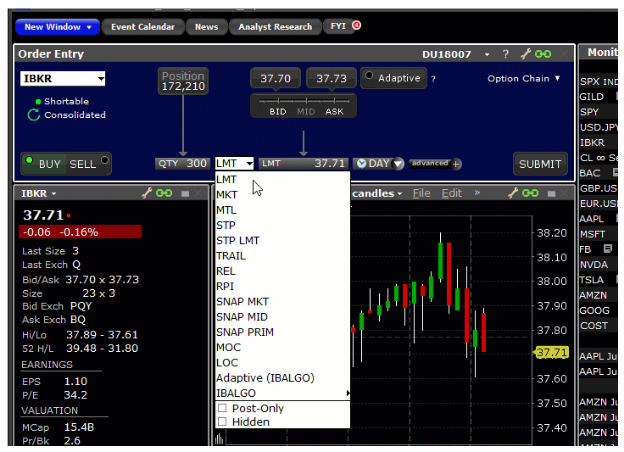Choose SNAP MID from order type list
The image size is (624, 452).
click(x=283, y=317)
